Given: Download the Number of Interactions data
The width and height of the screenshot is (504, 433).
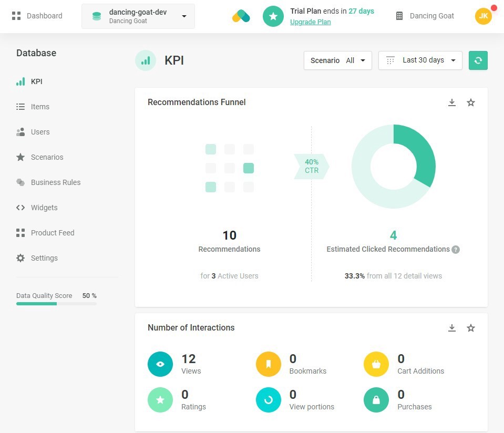Looking at the screenshot, I should (x=452, y=328).
